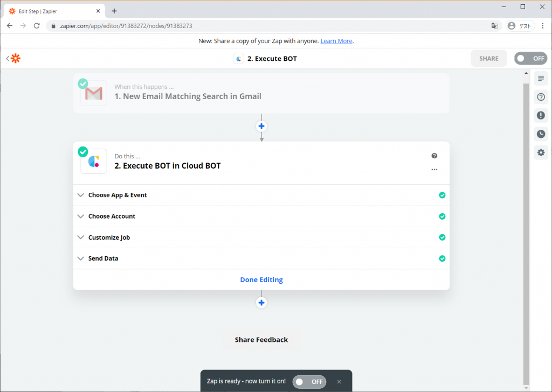Reload the page with browser refresh icon
This screenshot has height=392, width=552.
(x=37, y=26)
